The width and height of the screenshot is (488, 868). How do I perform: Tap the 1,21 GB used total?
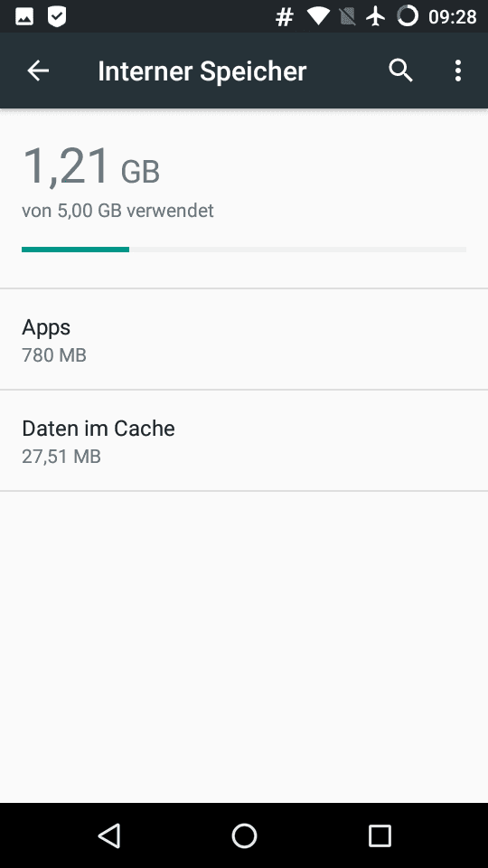91,166
